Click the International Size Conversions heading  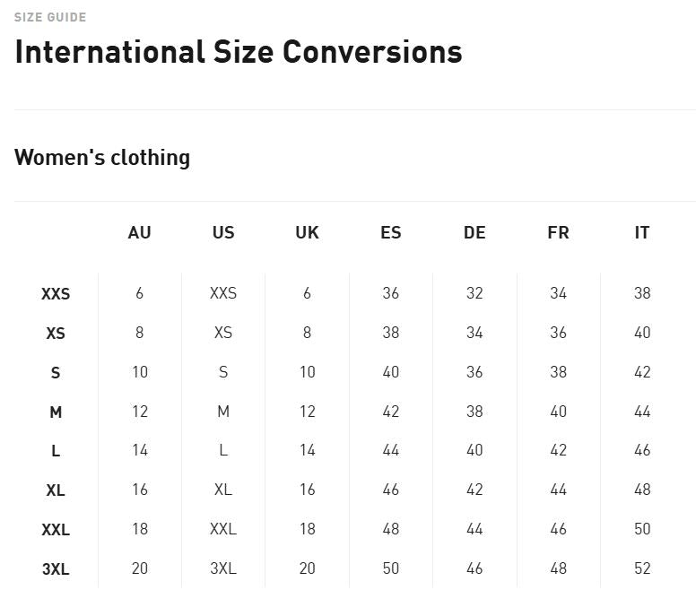coord(239,52)
